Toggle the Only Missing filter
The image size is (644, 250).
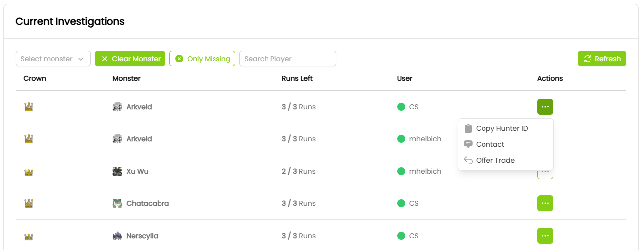pyautogui.click(x=202, y=59)
